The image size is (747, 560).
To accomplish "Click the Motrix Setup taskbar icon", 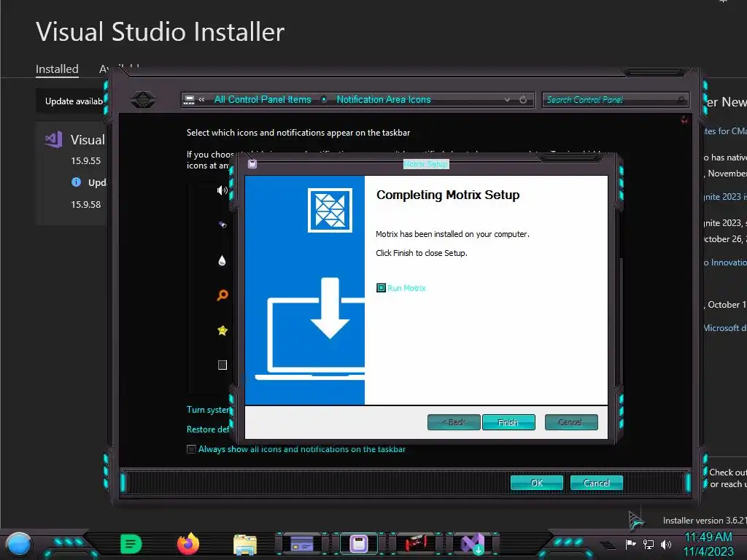I will (359, 544).
